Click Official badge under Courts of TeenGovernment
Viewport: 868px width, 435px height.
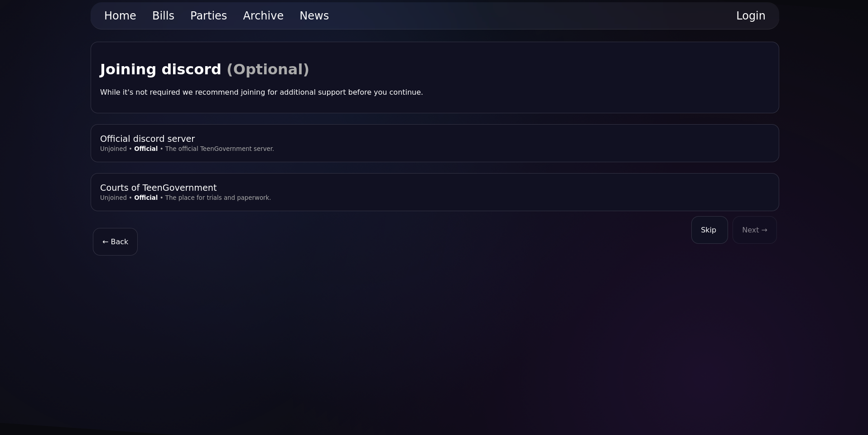click(146, 198)
